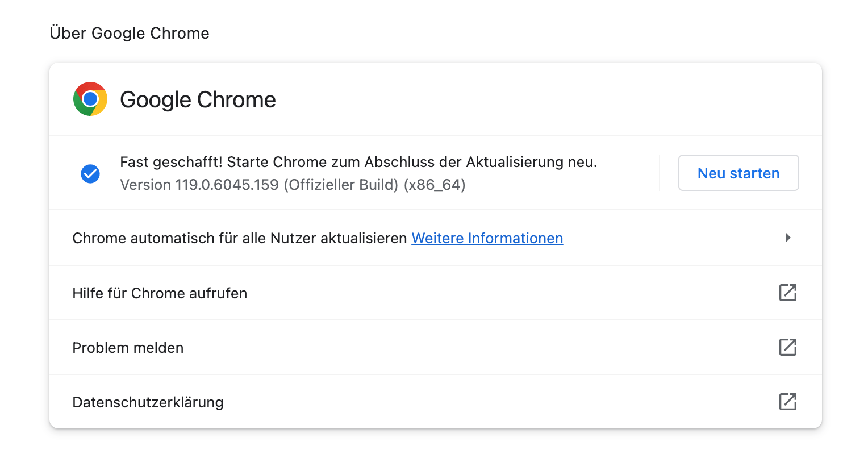Select the Problem melden entry
Screen dimensions: 868x458
pyautogui.click(x=127, y=347)
